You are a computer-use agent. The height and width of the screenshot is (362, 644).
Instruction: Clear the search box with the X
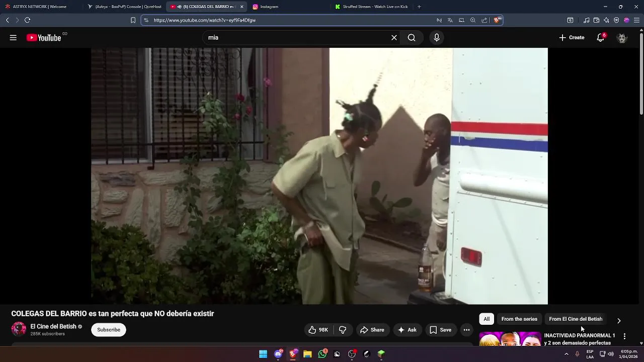[394, 38]
